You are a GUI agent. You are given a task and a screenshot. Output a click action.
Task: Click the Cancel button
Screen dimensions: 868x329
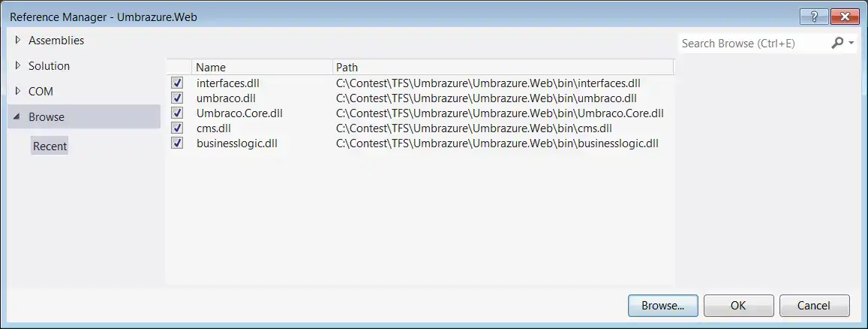814,305
